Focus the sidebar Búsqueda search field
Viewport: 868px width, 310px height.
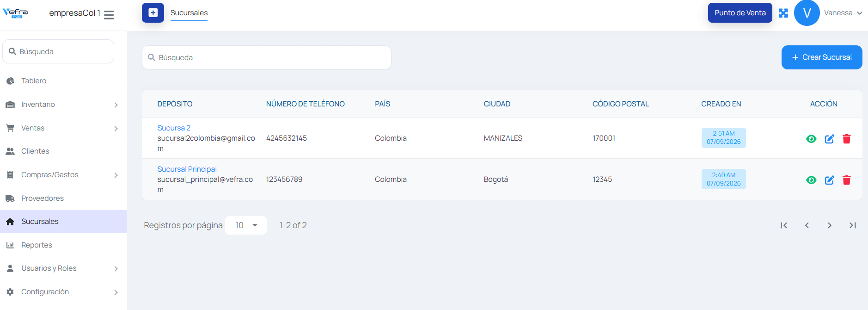tap(58, 51)
